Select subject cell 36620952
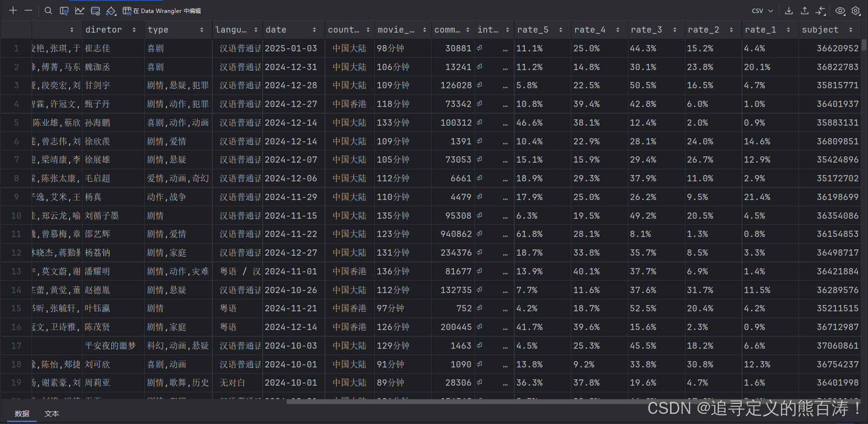The width and height of the screenshot is (868, 424). point(830,48)
